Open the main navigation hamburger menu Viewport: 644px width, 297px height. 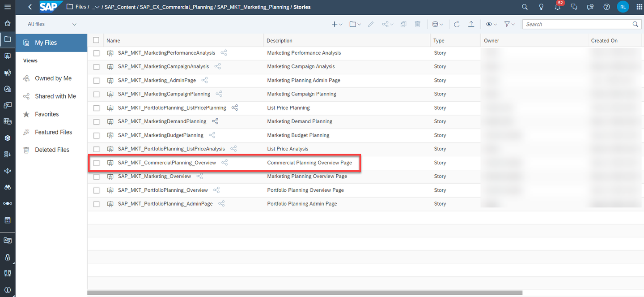[7, 7]
